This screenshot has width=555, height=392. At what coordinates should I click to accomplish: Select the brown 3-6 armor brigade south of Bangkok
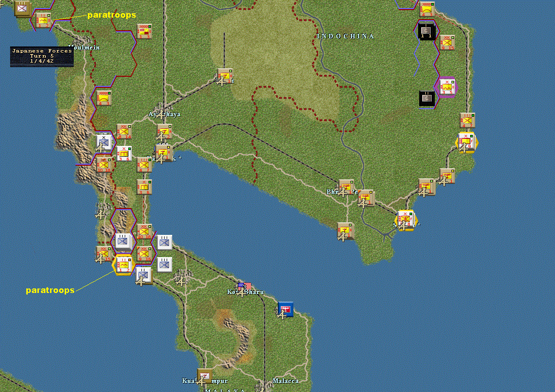(144, 186)
